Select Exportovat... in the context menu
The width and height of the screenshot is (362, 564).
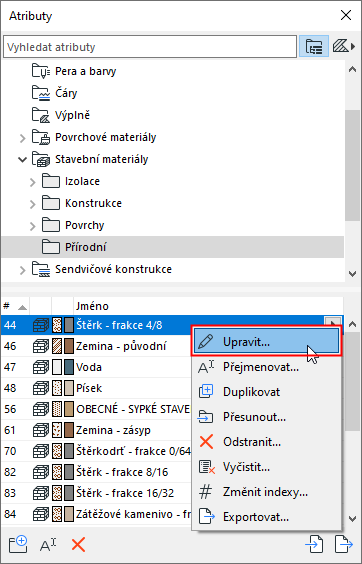(x=266, y=518)
